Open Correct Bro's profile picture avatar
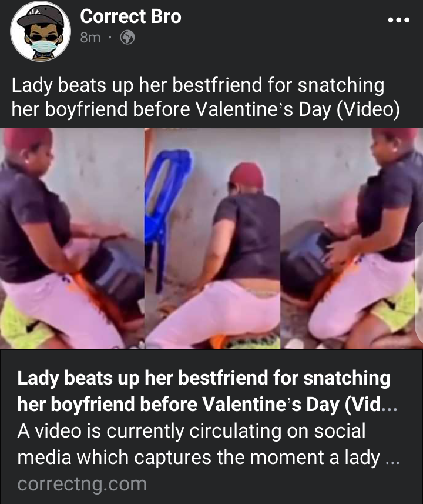 [x=41, y=31]
